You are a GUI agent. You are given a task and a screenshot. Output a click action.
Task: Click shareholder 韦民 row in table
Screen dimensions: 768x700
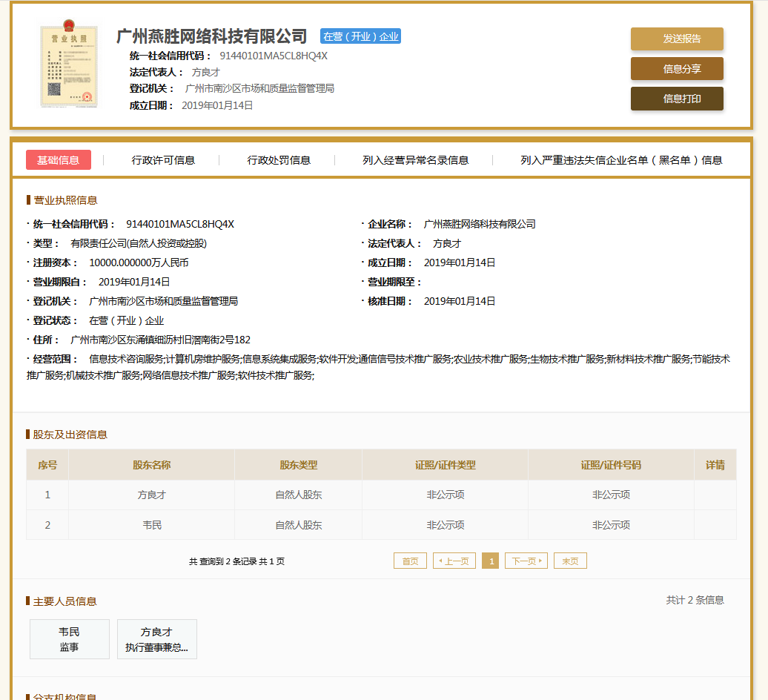click(x=151, y=525)
